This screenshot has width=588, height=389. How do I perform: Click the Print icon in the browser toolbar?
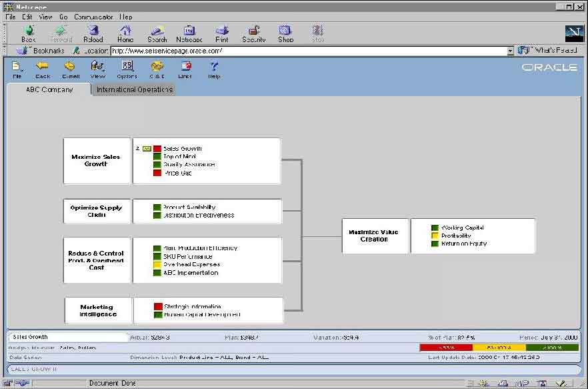[222, 33]
